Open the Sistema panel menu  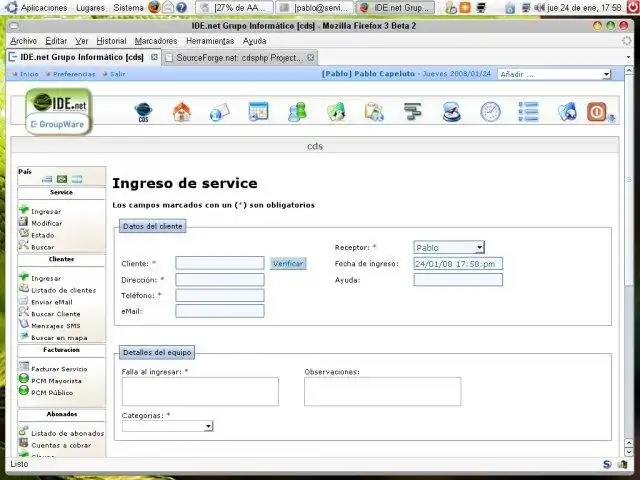click(128, 7)
